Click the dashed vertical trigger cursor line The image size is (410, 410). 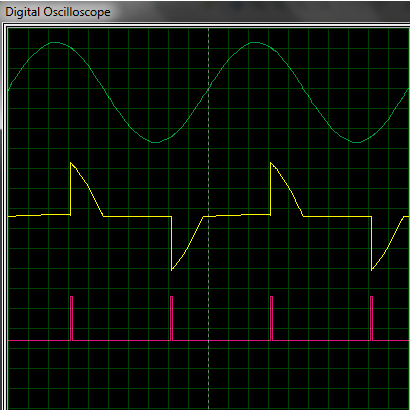(x=209, y=219)
